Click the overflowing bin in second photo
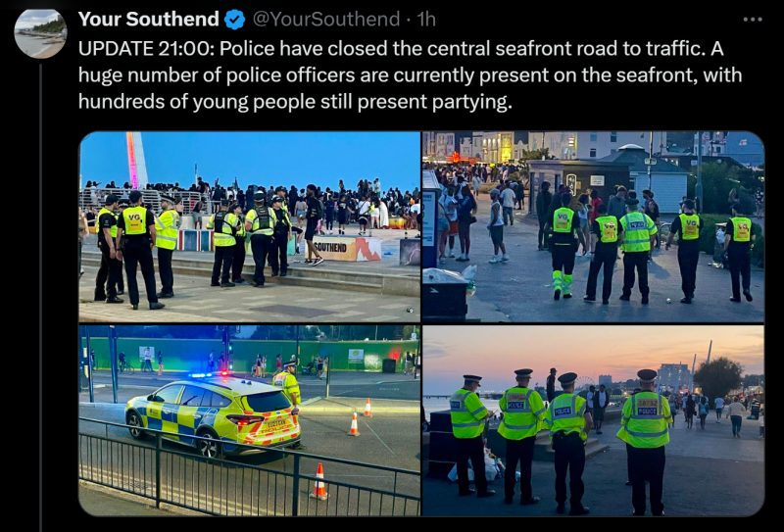The height and width of the screenshot is (532, 784). 447,294
